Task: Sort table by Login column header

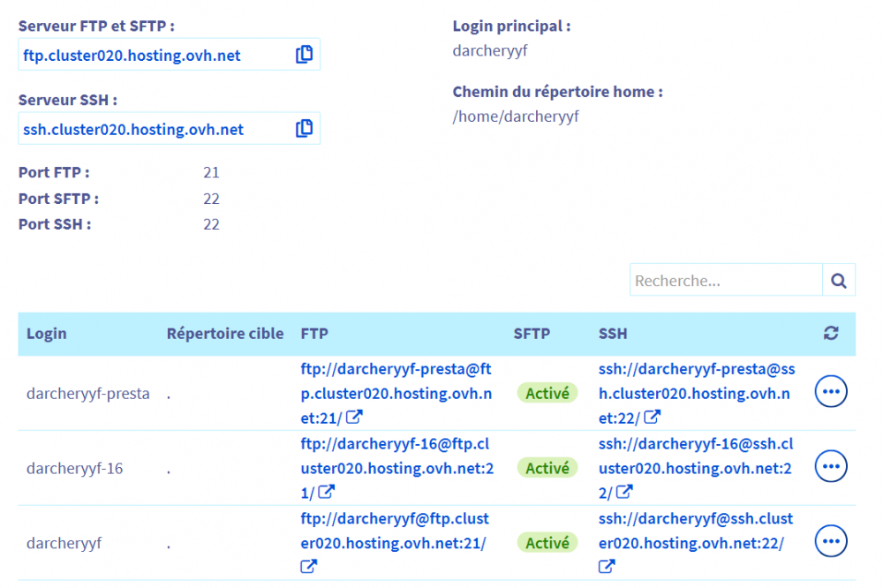Action: [x=46, y=334]
